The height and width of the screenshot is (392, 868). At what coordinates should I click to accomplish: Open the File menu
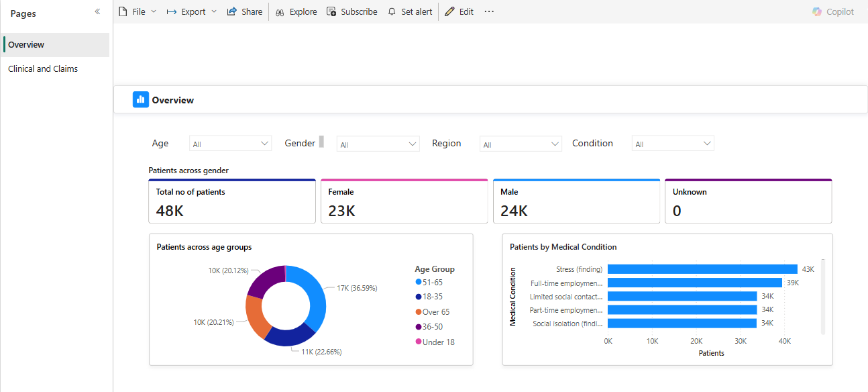point(138,11)
